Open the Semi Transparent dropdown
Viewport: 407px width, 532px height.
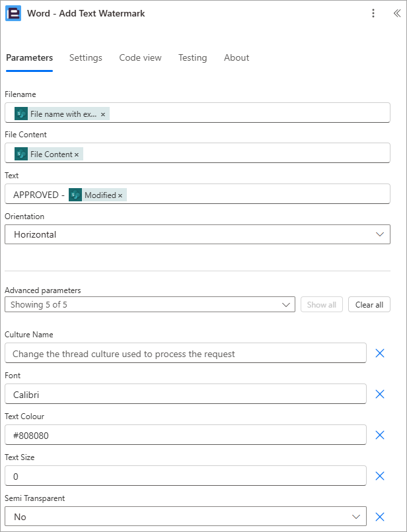(x=186, y=516)
